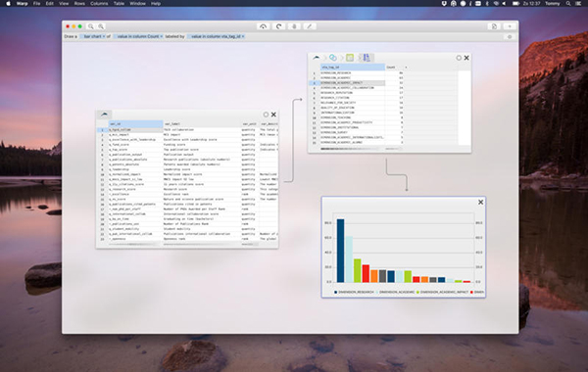The width and height of the screenshot is (588, 372).
Task: Open the 'value in column vta_tag_id' dropdown
Action: tap(216, 37)
